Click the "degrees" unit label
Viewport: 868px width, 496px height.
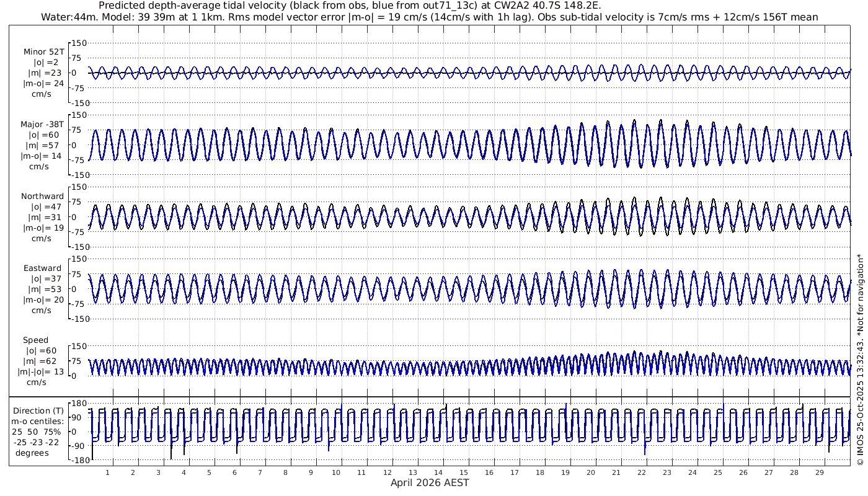pos(32,453)
